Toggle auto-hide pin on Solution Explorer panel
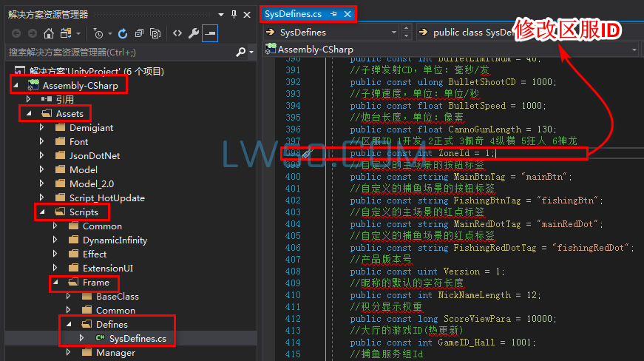Screen dimensions: 644x361 (x=234, y=14)
